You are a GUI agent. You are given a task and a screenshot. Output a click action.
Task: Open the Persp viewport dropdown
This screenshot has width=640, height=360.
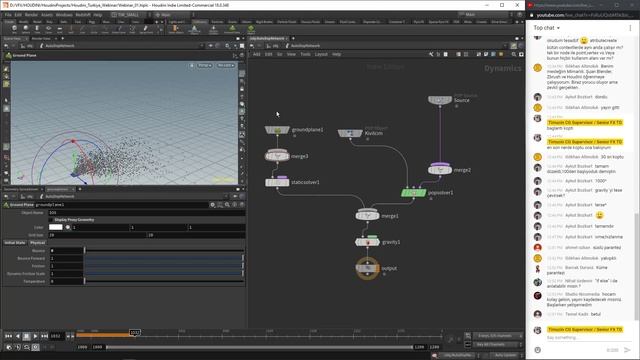point(205,65)
